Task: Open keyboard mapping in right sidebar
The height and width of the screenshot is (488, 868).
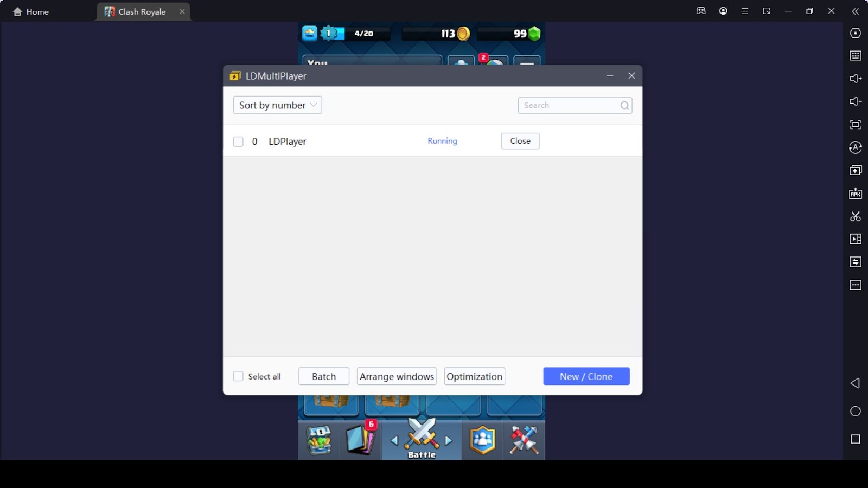Action: point(856,56)
